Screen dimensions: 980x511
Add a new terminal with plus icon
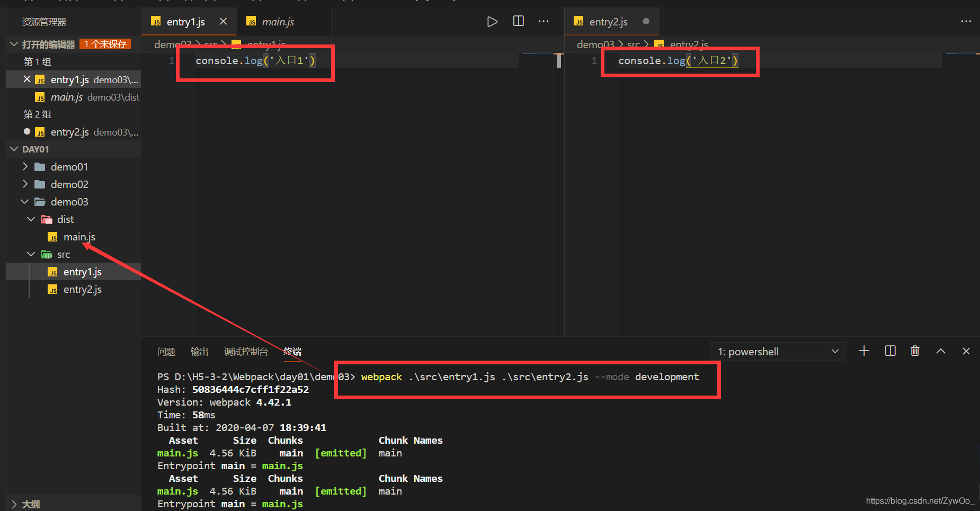coord(864,351)
